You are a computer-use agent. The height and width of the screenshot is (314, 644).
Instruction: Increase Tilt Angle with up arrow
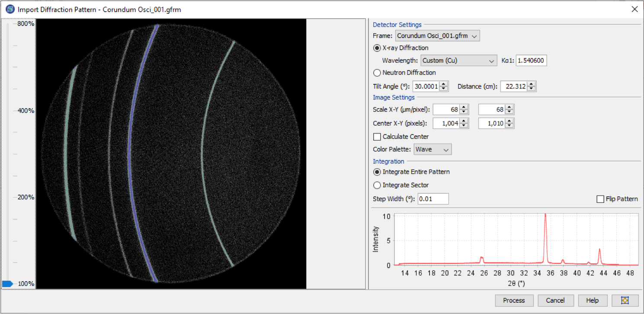point(443,84)
